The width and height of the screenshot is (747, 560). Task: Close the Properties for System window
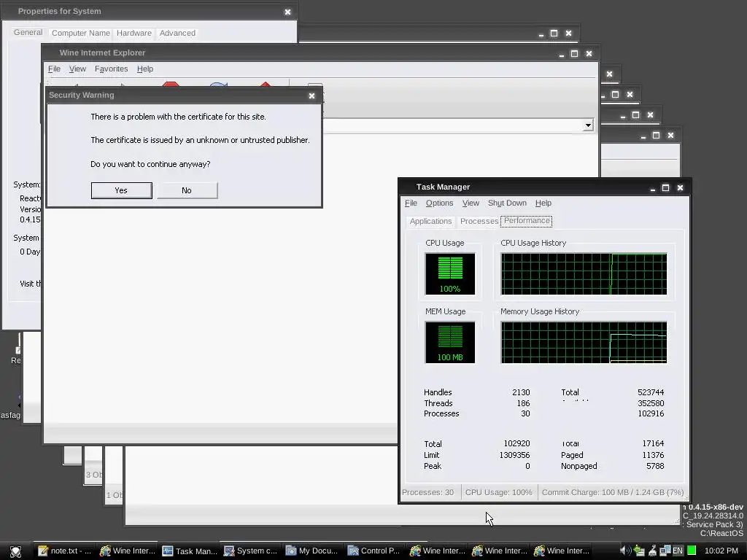287,12
